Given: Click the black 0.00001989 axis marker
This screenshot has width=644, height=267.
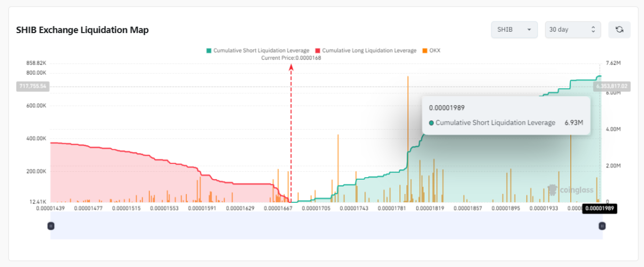Looking at the screenshot, I should click(x=600, y=209).
